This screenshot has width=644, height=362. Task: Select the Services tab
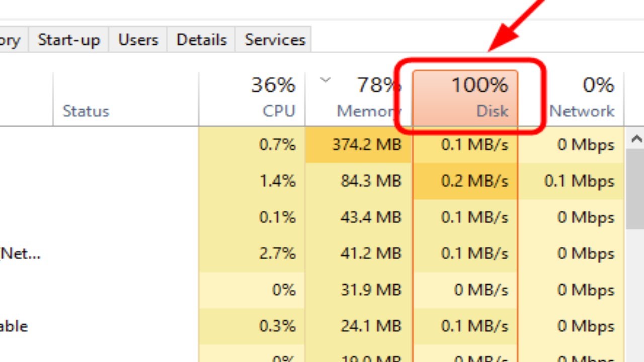tap(275, 40)
